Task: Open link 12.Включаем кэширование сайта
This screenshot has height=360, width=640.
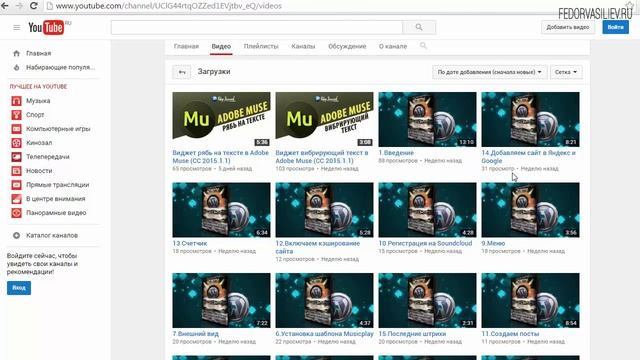Action: [x=318, y=247]
